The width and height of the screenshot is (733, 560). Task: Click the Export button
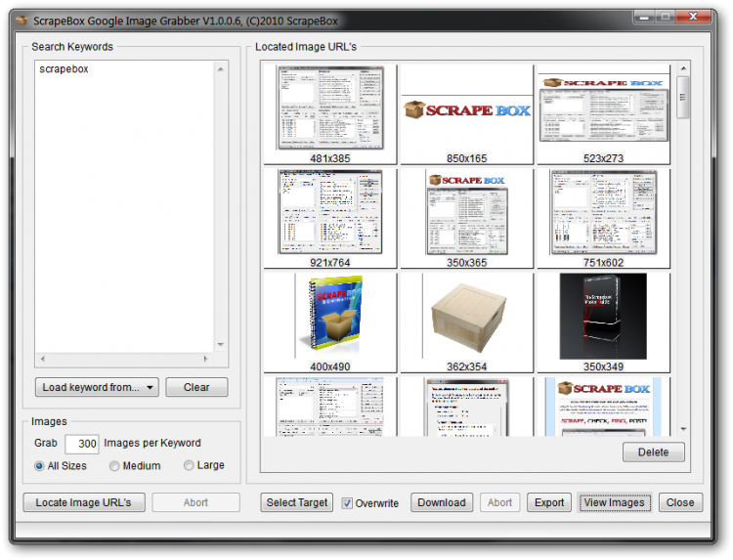coord(549,502)
